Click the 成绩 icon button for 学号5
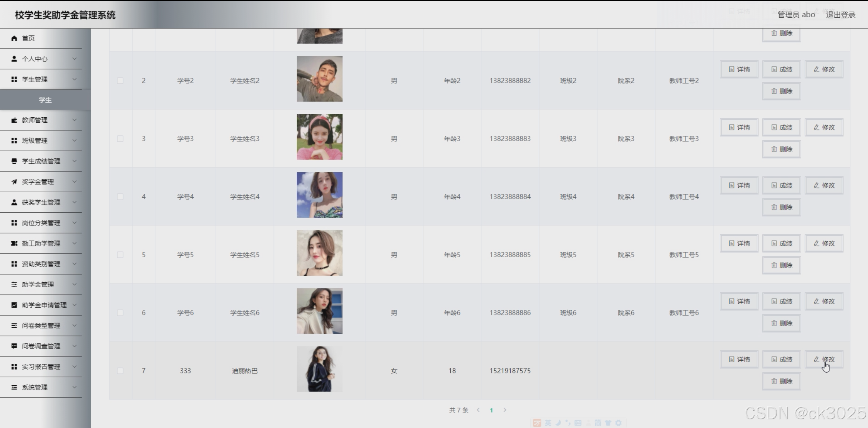Screen dimensions: 868x428 (774, 243)
